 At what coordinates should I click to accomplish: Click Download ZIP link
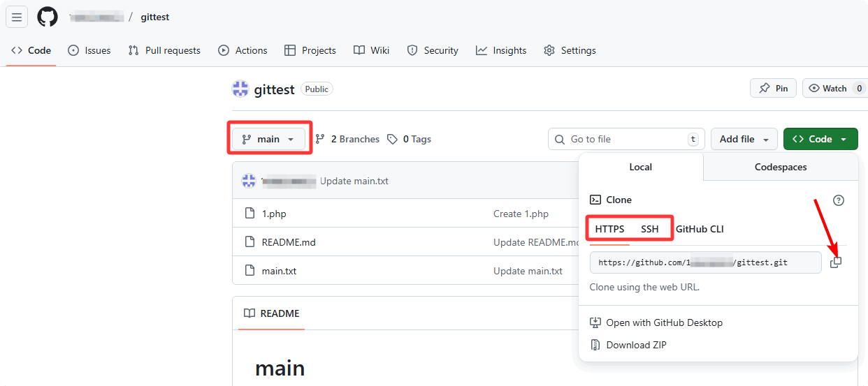(636, 345)
